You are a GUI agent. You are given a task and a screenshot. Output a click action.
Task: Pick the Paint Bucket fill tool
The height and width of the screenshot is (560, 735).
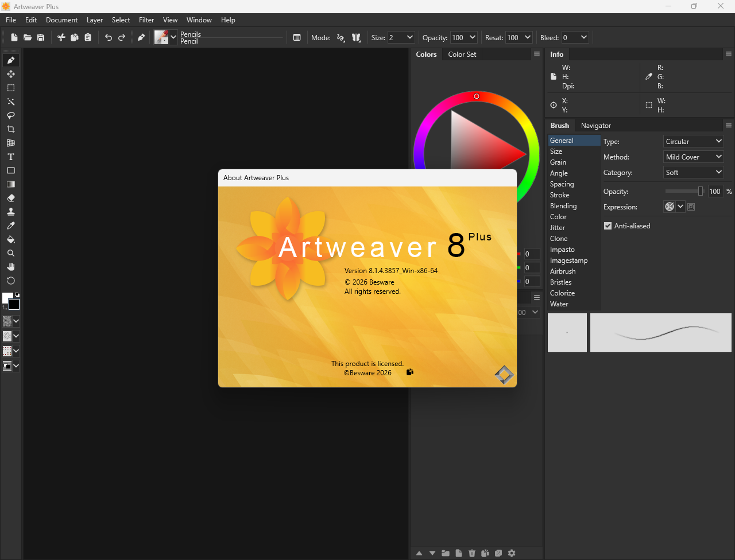(11, 239)
